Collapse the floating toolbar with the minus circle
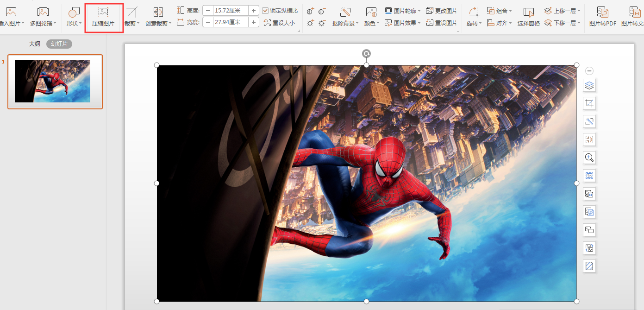644x310 pixels. pyautogui.click(x=589, y=71)
